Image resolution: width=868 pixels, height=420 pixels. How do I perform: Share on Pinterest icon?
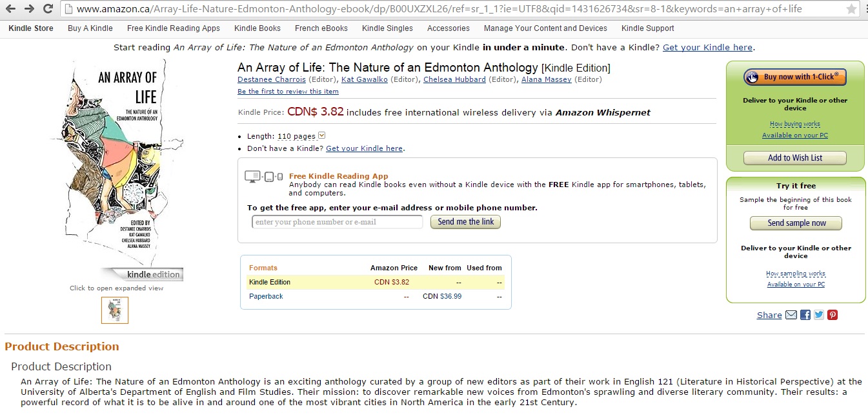(x=833, y=315)
